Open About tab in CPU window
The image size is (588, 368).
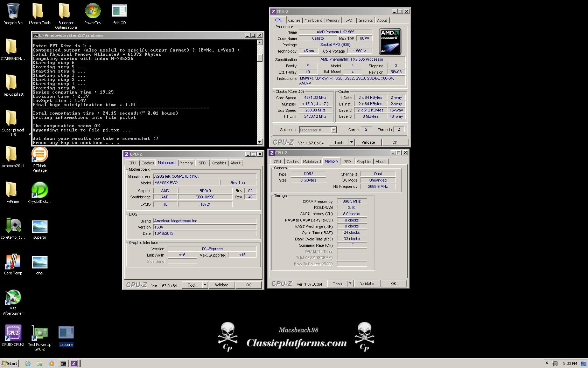click(382, 20)
